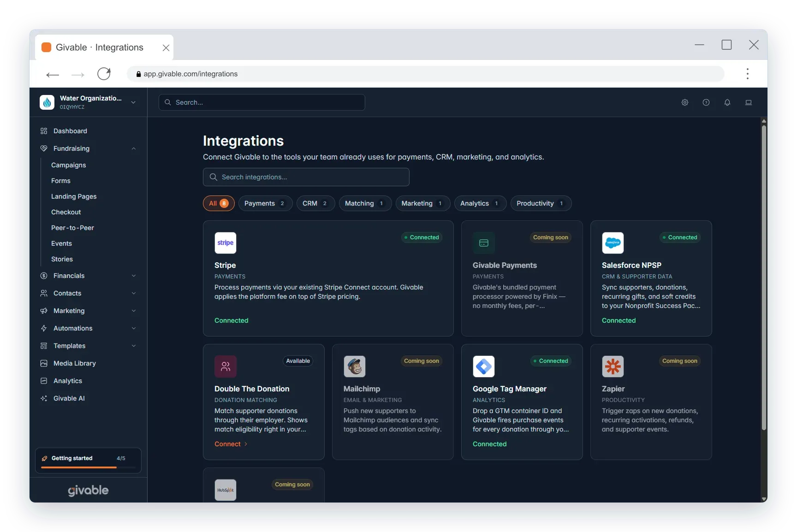Viewport: 797px width, 532px height.
Task: Click the global Search field
Action: [262, 102]
